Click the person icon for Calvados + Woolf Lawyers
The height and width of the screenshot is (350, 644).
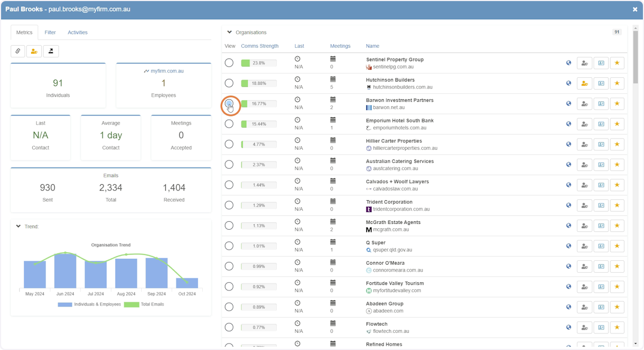[x=584, y=185]
